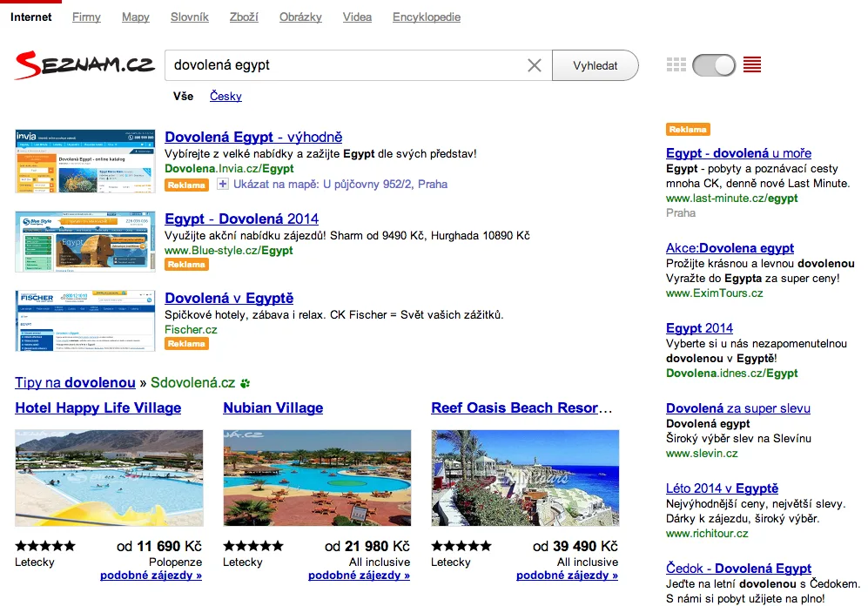Viewport: 868px width, 606px height.
Task: Open sidebar ad 'Egypt 2014'
Action: pyautogui.click(x=699, y=328)
